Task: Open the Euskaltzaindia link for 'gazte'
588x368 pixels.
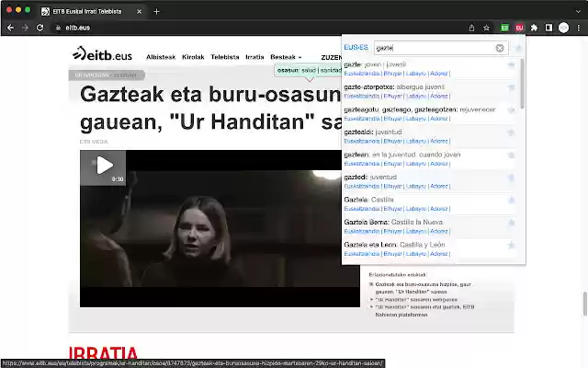Action: [x=362, y=74]
